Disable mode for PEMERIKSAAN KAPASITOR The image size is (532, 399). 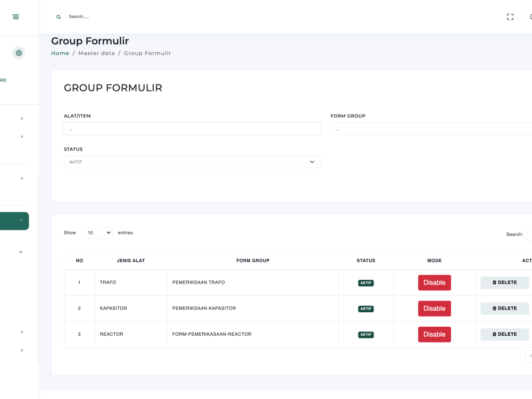click(x=434, y=308)
